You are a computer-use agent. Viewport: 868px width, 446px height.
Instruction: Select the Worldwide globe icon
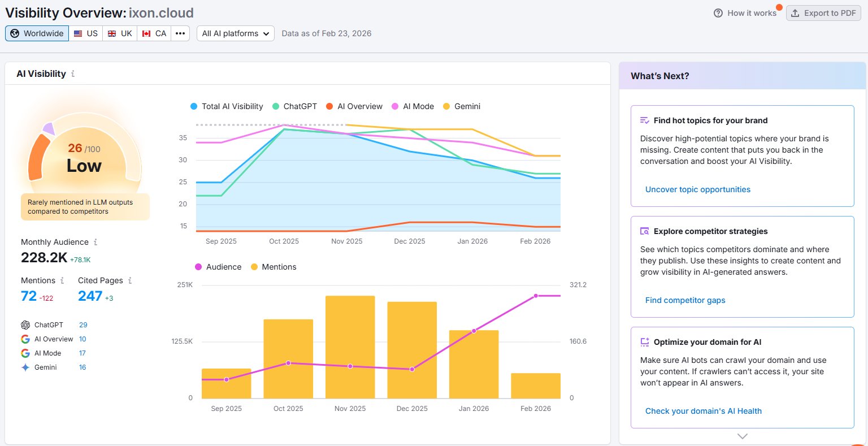point(15,33)
